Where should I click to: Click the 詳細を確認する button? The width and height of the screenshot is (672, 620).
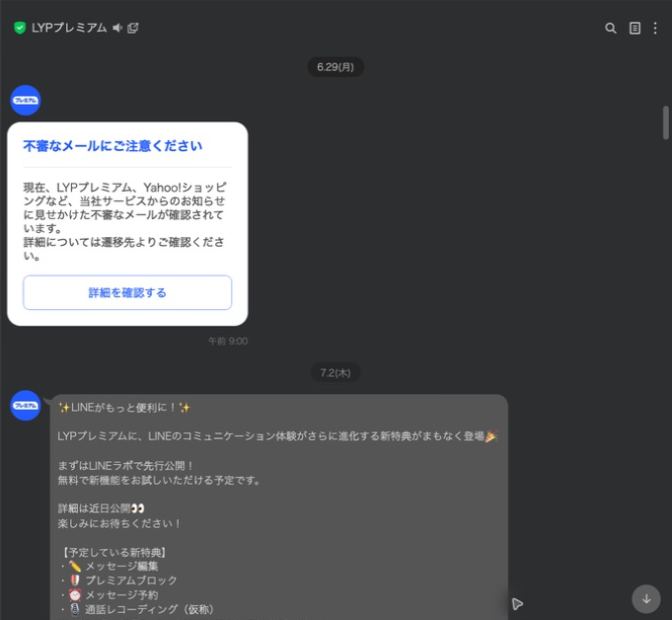coord(127,292)
